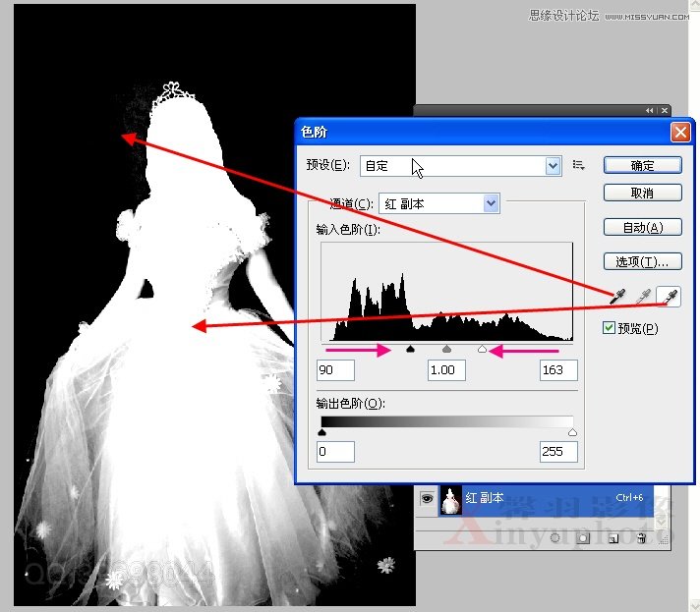
Task: Close the 色阶 Levels dialog
Action: pyautogui.click(x=680, y=133)
